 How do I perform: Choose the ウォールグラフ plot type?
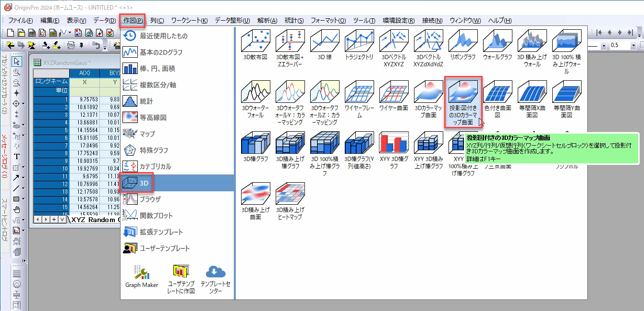(498, 44)
